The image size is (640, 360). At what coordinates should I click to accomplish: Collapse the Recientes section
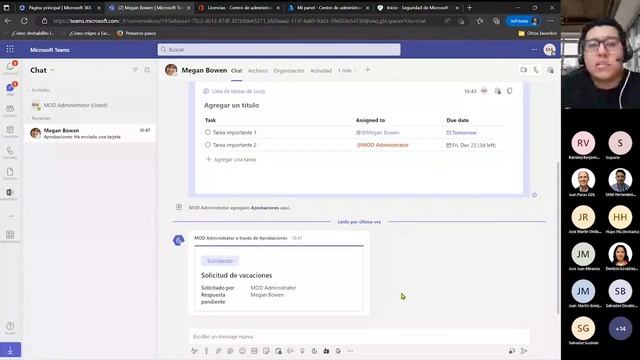(28, 118)
